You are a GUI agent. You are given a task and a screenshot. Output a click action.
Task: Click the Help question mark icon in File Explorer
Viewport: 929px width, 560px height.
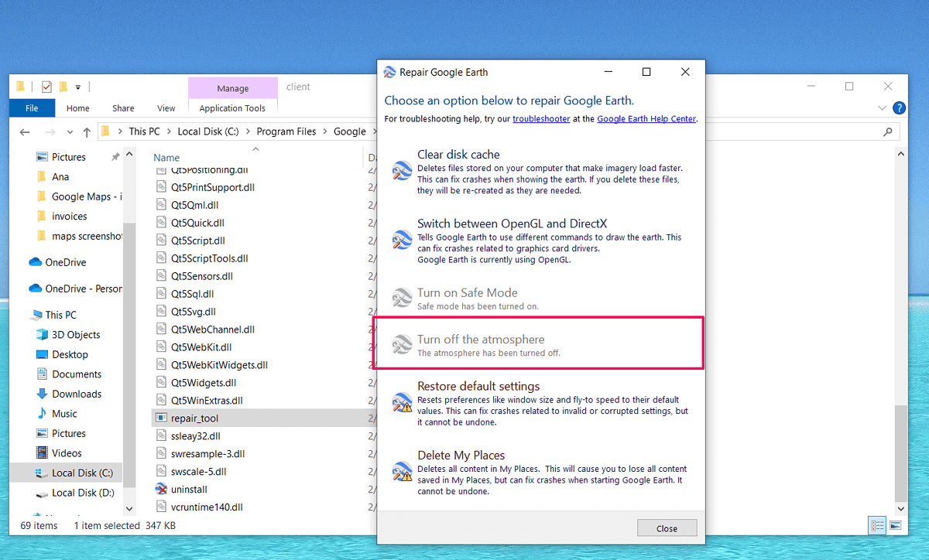point(899,108)
